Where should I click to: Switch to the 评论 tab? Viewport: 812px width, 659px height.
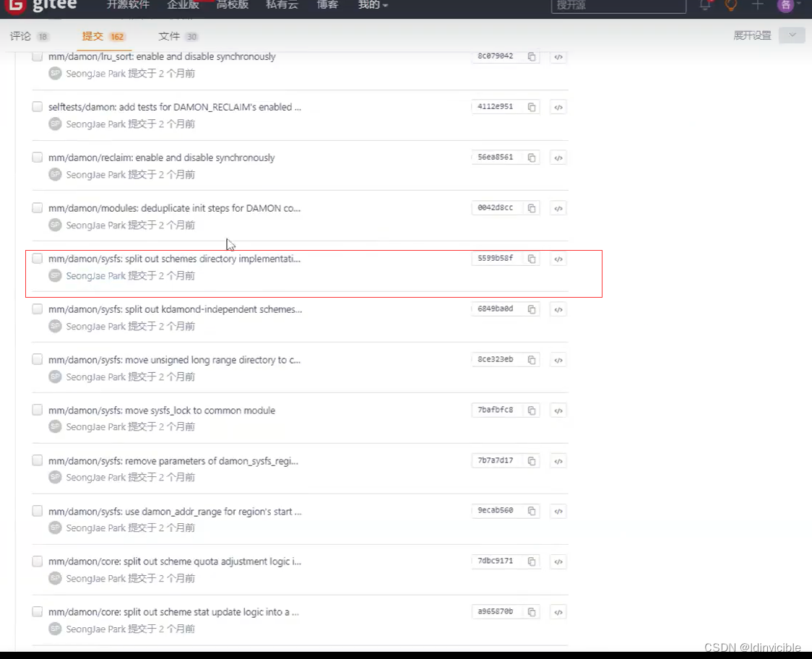tap(20, 36)
